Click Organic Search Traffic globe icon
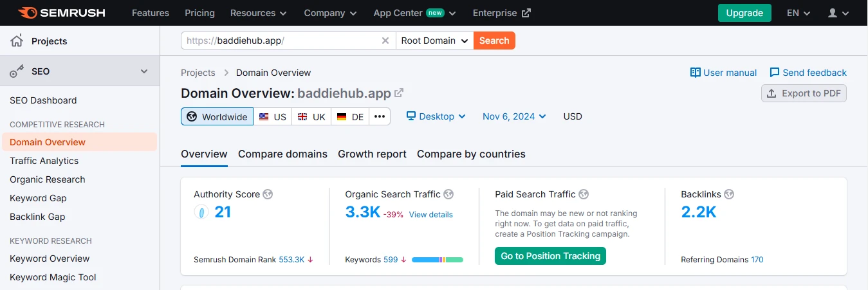 (449, 194)
